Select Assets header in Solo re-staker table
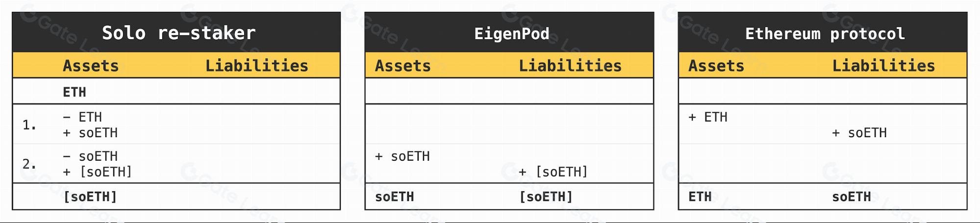Viewport: 980px width, 223px height. [x=91, y=66]
